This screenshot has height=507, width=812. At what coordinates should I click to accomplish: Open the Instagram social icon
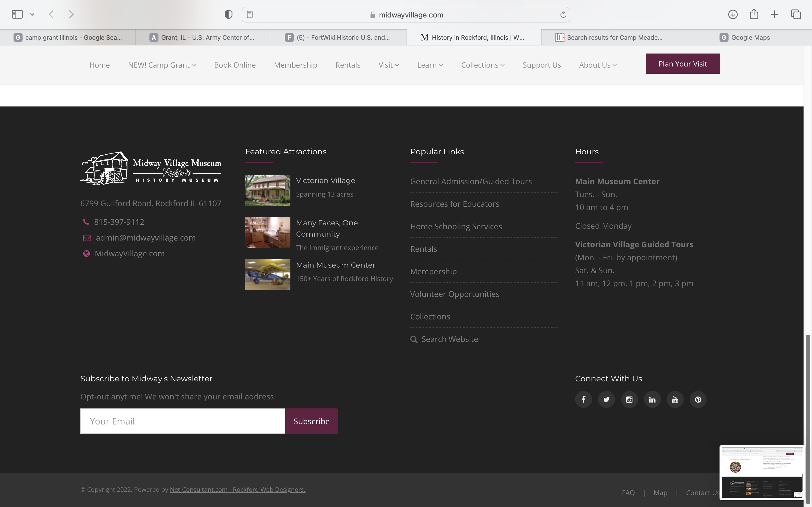(629, 399)
